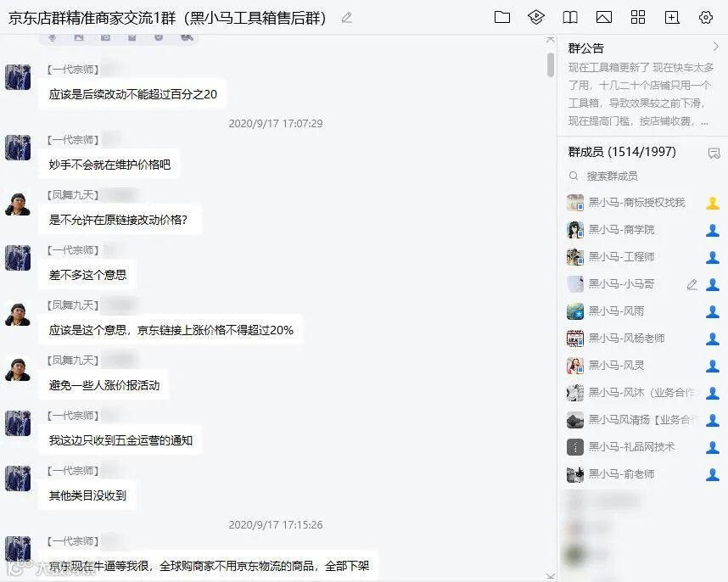Select member 黑小马-风沐

point(643,393)
